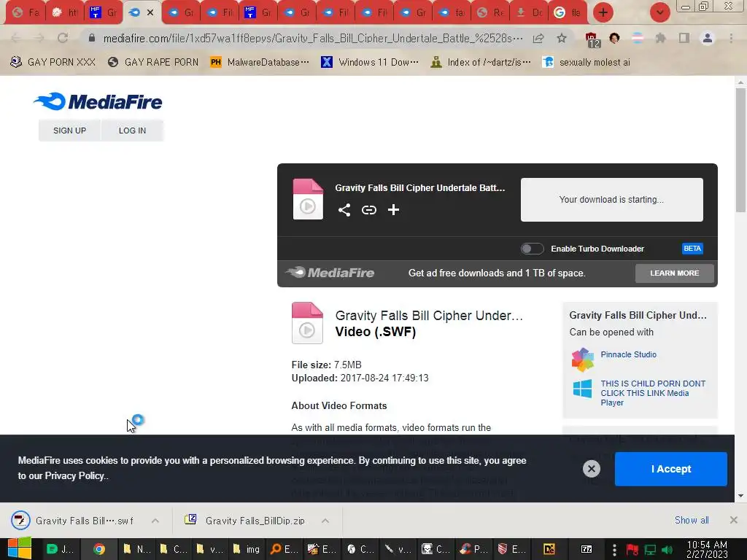The image size is (747, 560).
Task: Open the 'img' folder on taskbar
Action: (x=247, y=549)
